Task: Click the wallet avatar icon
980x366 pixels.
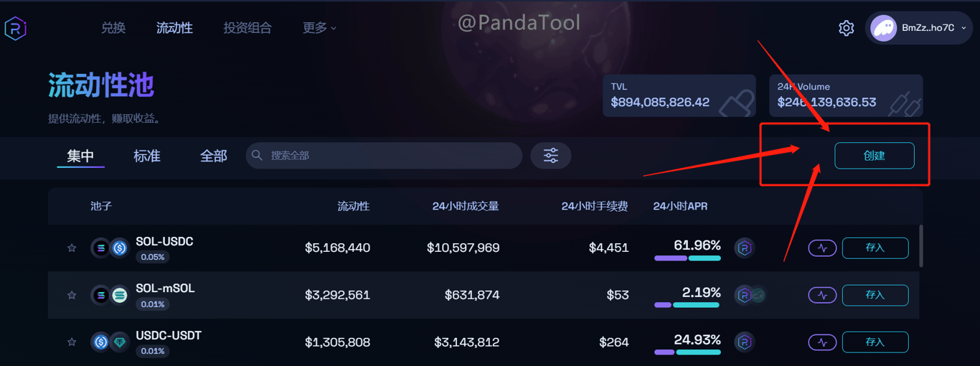Action: coord(883,28)
